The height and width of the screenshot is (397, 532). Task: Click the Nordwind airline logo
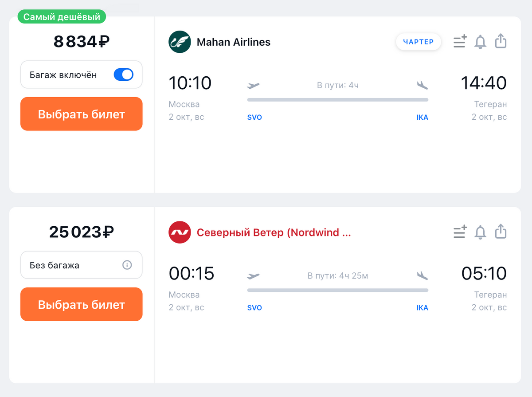point(180,232)
